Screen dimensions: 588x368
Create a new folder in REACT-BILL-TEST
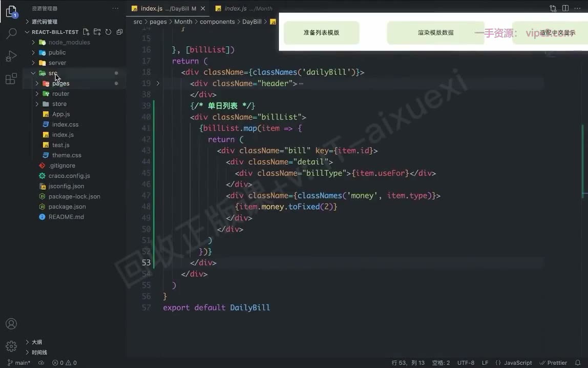97,32
